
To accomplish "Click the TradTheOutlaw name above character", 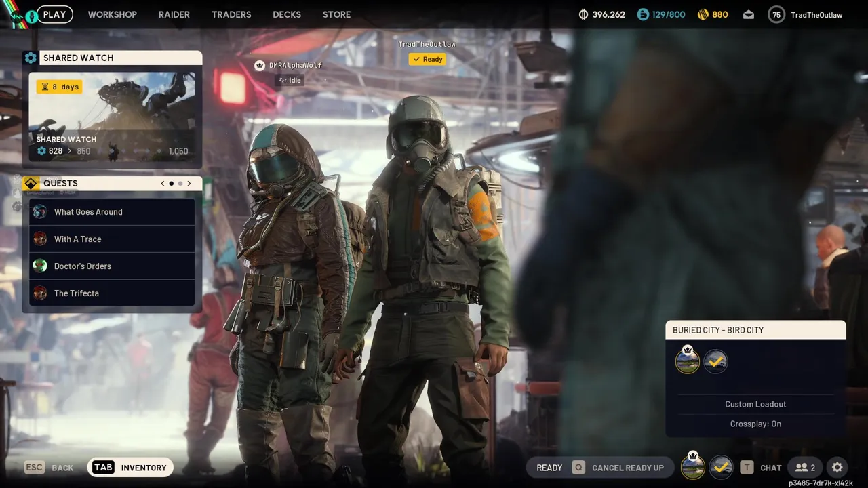I will coord(427,44).
